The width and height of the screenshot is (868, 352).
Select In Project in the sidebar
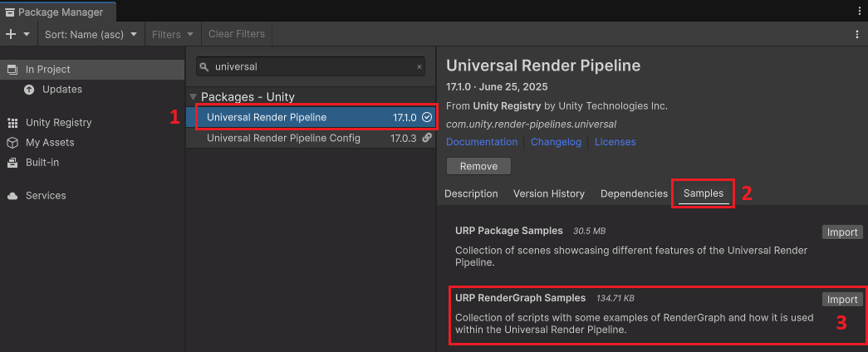tap(92, 69)
